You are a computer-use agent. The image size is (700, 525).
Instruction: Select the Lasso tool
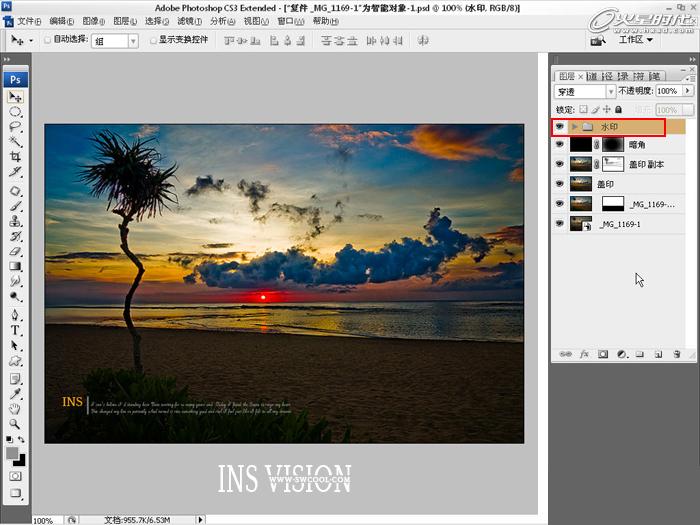(15, 126)
